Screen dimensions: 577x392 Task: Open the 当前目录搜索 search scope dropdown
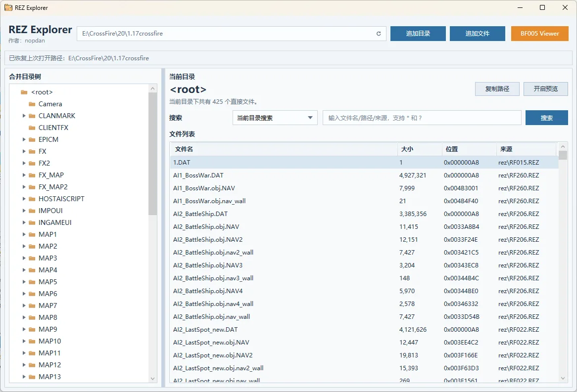275,118
